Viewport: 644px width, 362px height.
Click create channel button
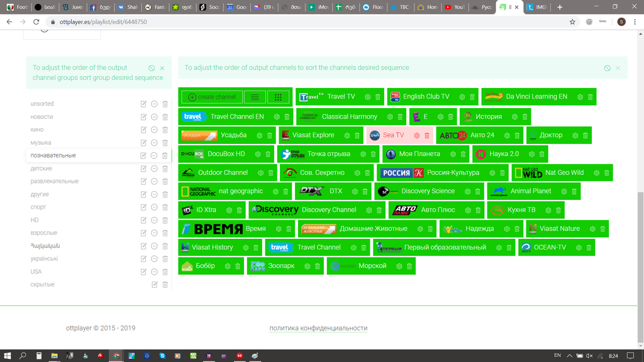click(x=212, y=97)
